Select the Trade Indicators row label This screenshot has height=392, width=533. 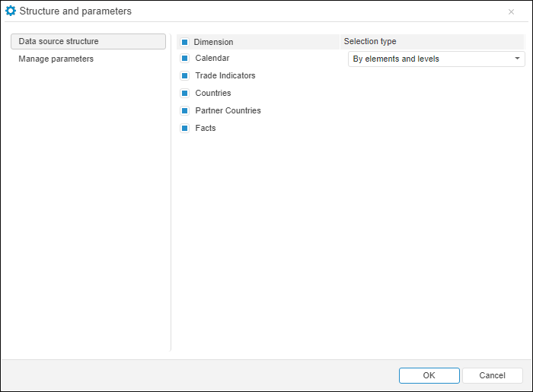[225, 75]
